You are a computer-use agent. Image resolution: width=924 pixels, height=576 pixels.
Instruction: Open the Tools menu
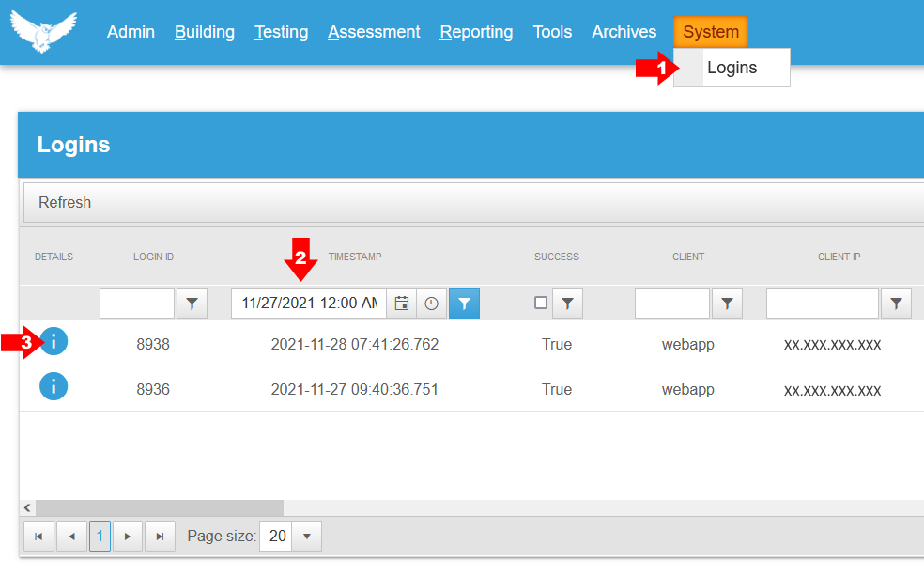pos(552,32)
